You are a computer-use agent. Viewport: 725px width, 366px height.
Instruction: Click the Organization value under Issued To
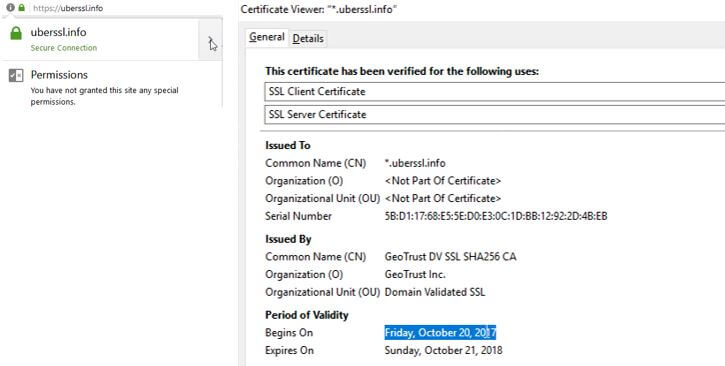[x=443, y=181]
